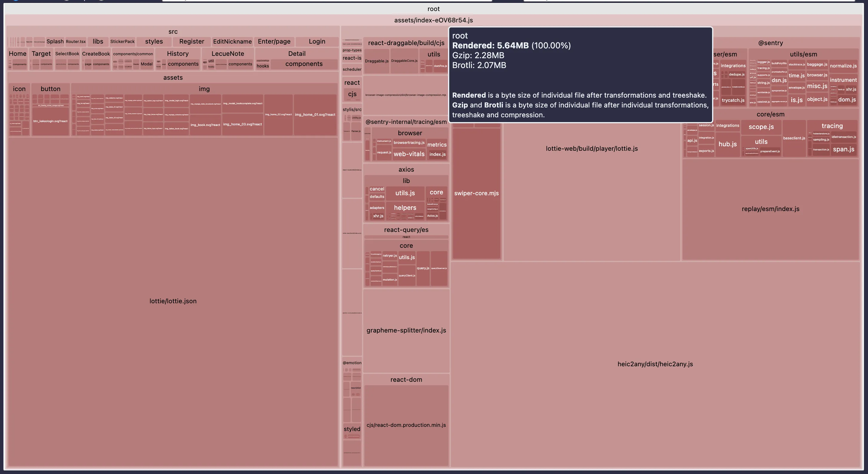This screenshot has height=474, width=868.
Task: Select the retryer.js block
Action: (389, 256)
